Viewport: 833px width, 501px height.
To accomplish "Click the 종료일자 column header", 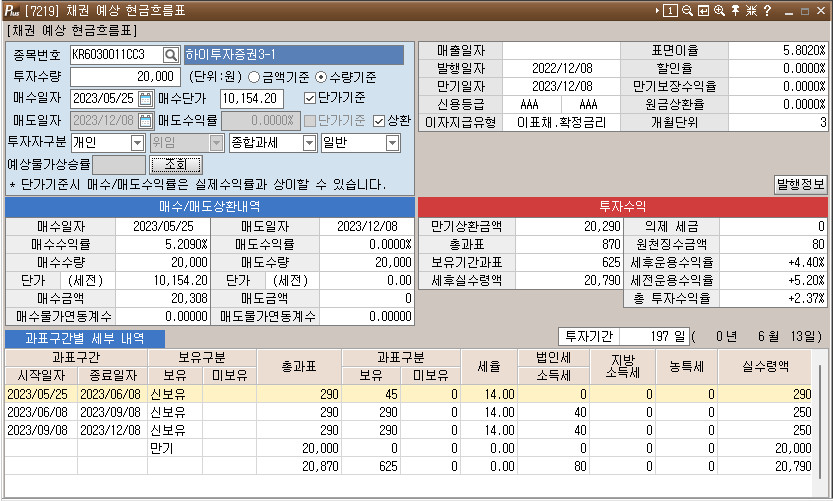I will [113, 376].
